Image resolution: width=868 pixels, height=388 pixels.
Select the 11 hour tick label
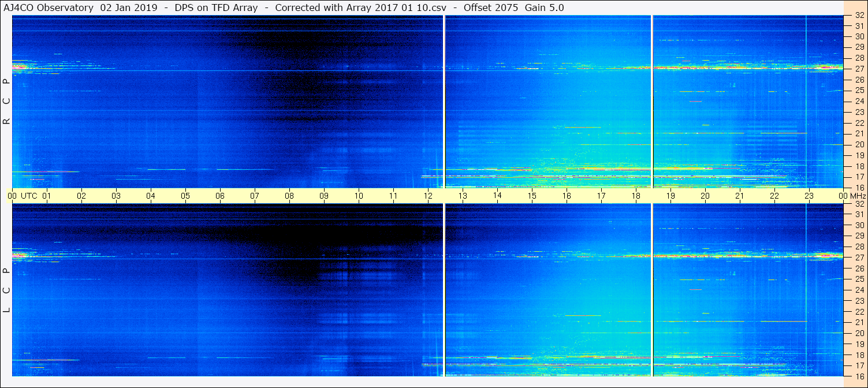[393, 196]
